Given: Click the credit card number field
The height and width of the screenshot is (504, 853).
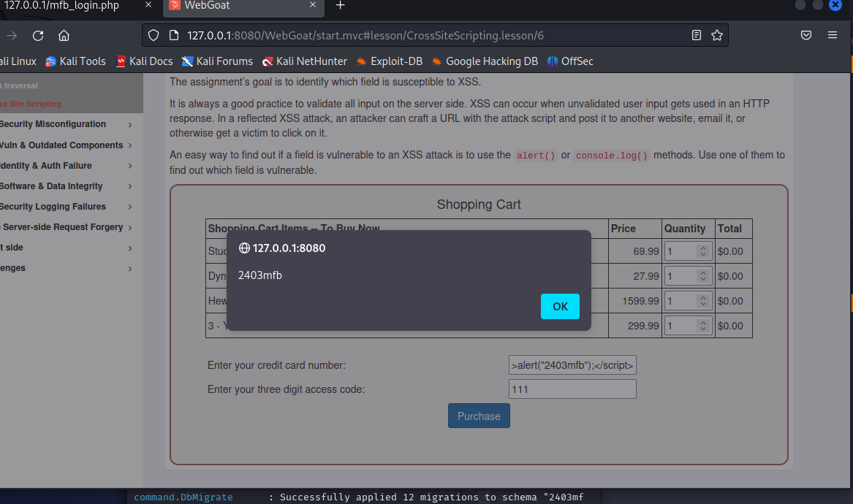Looking at the screenshot, I should (x=572, y=365).
